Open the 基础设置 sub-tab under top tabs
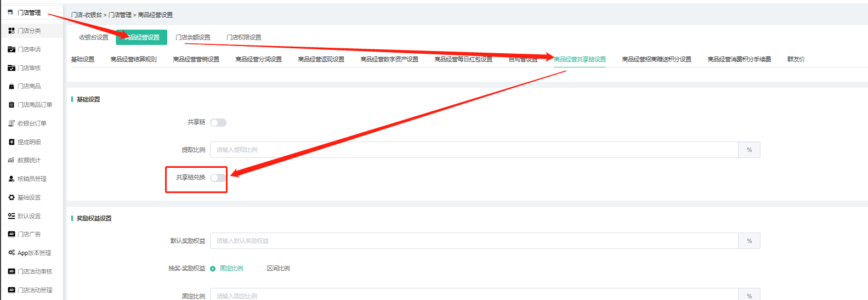The width and height of the screenshot is (868, 300). [83, 59]
